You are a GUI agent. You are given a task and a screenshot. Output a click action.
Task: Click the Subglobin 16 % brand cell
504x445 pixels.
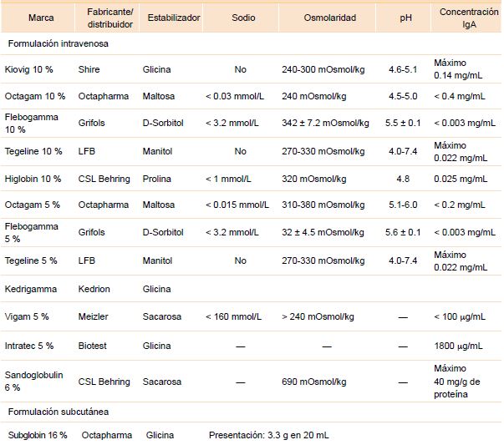click(x=38, y=435)
